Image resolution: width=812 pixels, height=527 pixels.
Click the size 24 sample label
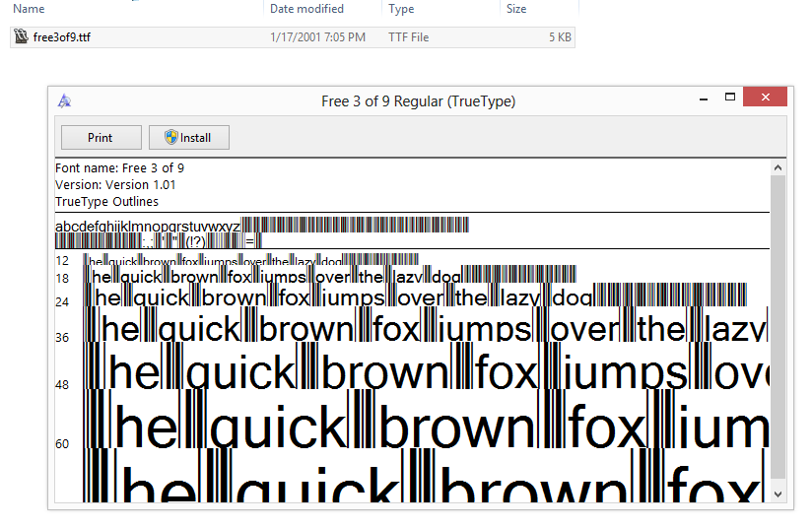coord(62,301)
